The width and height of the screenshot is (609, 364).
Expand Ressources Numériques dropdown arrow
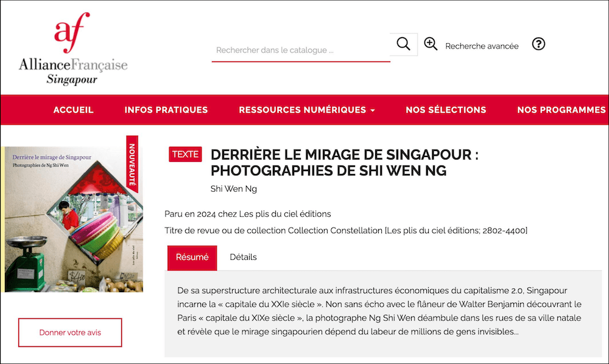(373, 111)
